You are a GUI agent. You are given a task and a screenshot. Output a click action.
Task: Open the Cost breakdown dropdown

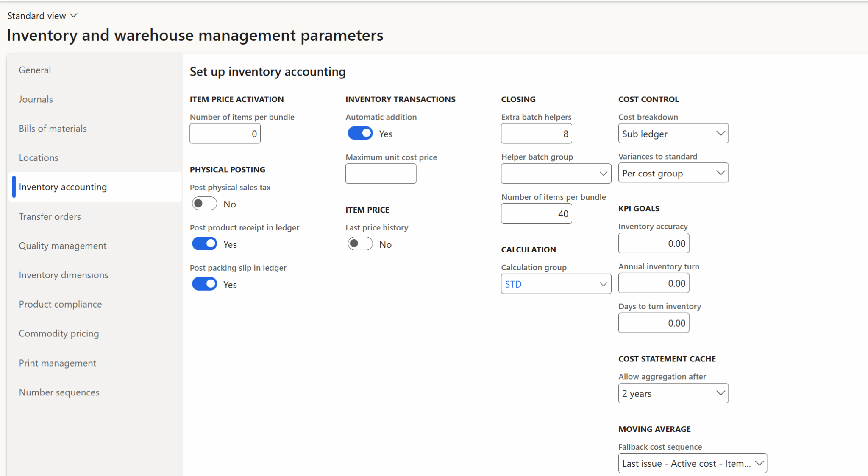673,133
